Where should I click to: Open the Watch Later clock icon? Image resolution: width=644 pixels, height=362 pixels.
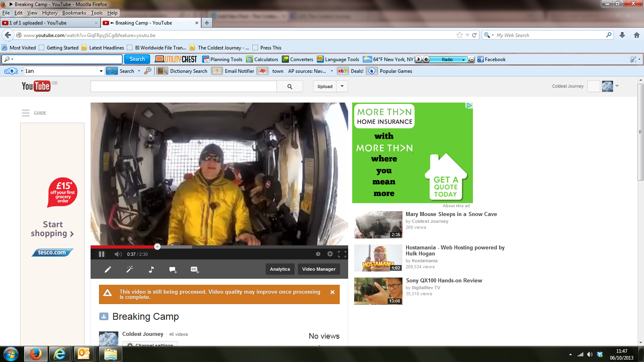[318, 254]
